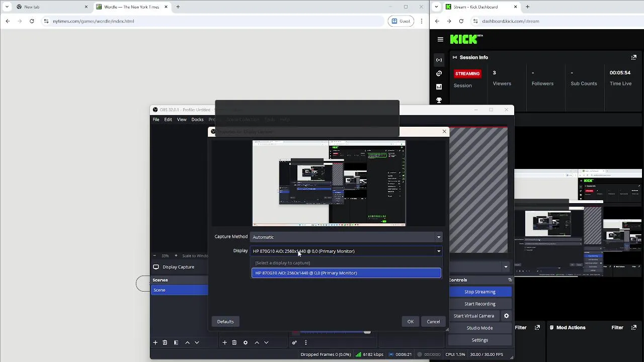
Task: Open audio mixer three-dot menu
Action: (x=305, y=342)
